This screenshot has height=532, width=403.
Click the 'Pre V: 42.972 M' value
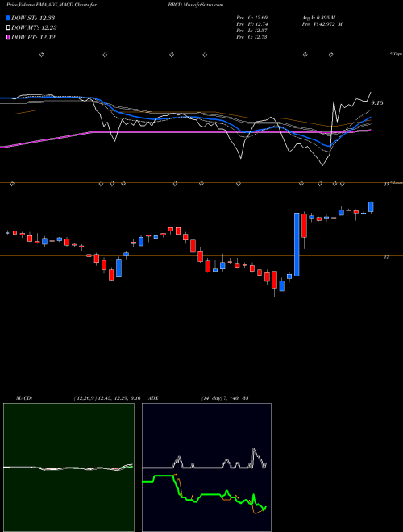point(322,24)
